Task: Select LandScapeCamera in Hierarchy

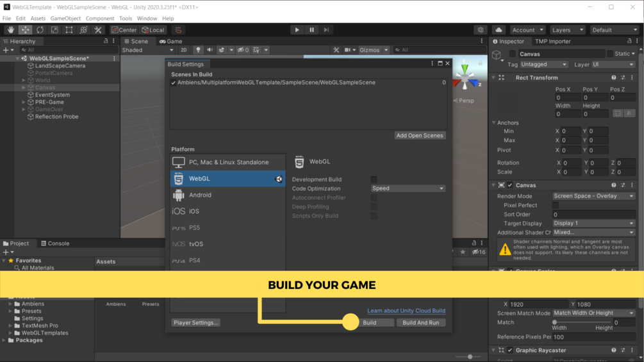Action: [x=60, y=65]
